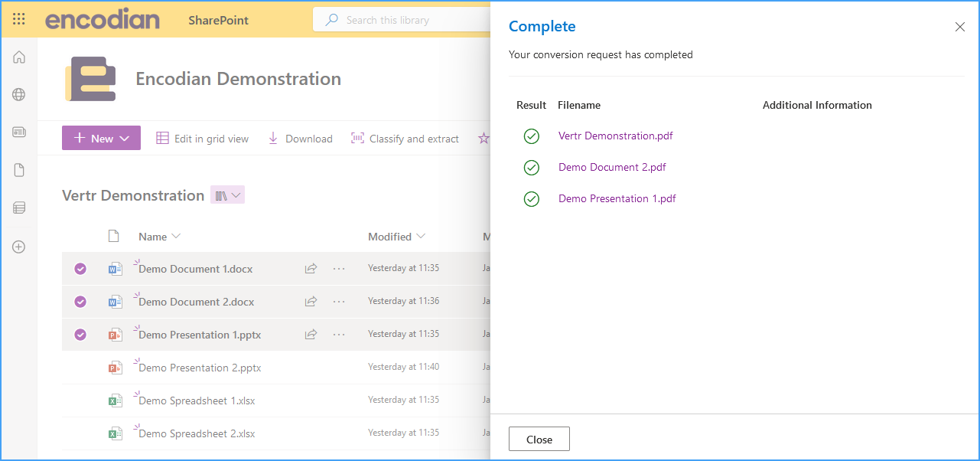Click PowerPoint icon for Demo Presentation 2.pptx
Image resolution: width=980 pixels, height=461 pixels.
point(115,368)
